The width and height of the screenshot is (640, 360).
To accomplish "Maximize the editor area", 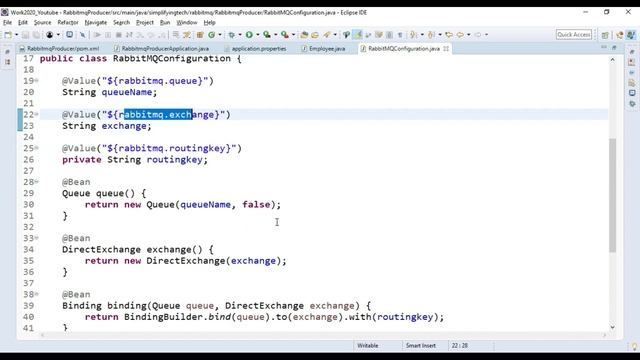I will tap(614, 48).
